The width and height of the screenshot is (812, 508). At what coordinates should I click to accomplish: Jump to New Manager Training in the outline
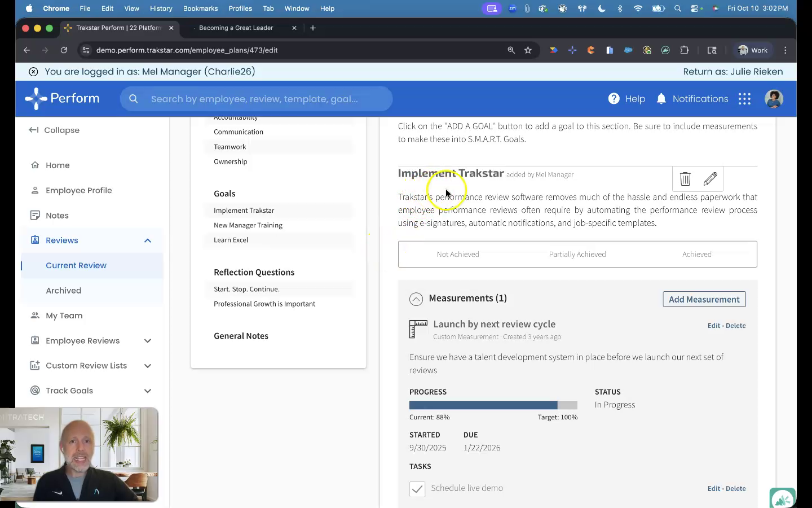click(x=248, y=225)
